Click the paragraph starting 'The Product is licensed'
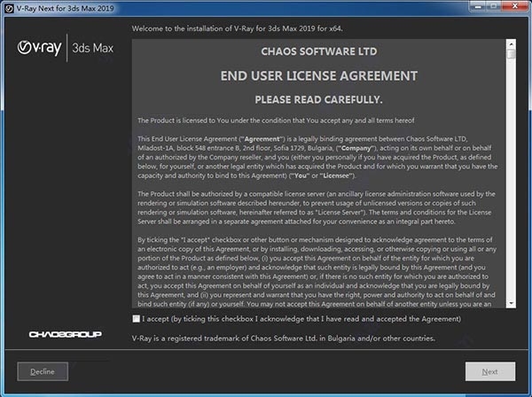 [276, 121]
